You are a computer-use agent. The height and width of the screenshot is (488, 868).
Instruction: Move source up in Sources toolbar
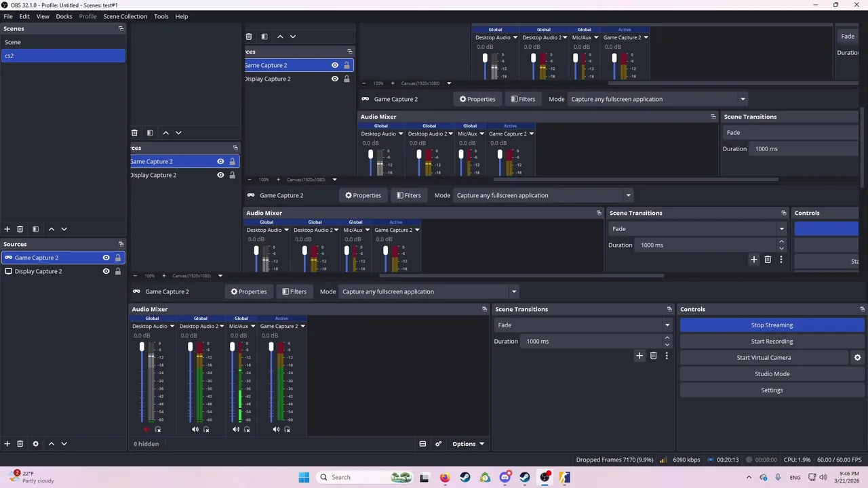point(51,444)
